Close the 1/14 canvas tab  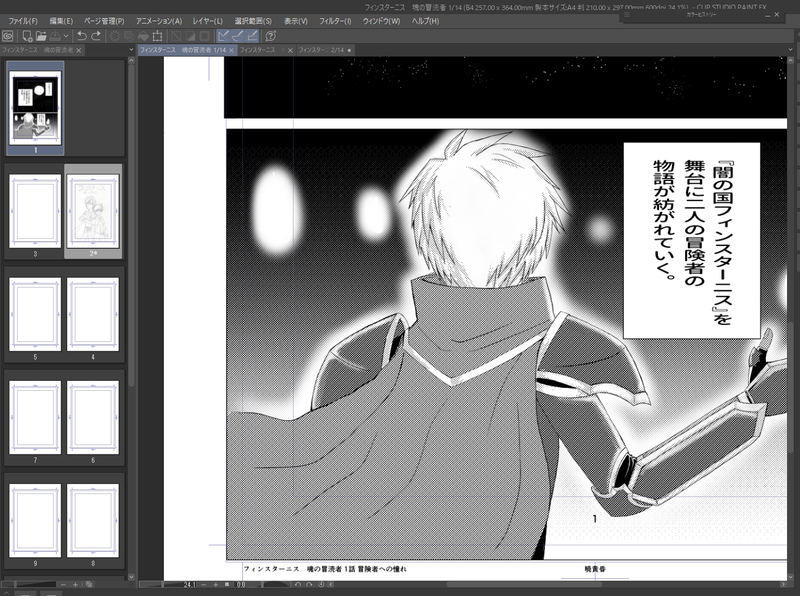coord(232,50)
